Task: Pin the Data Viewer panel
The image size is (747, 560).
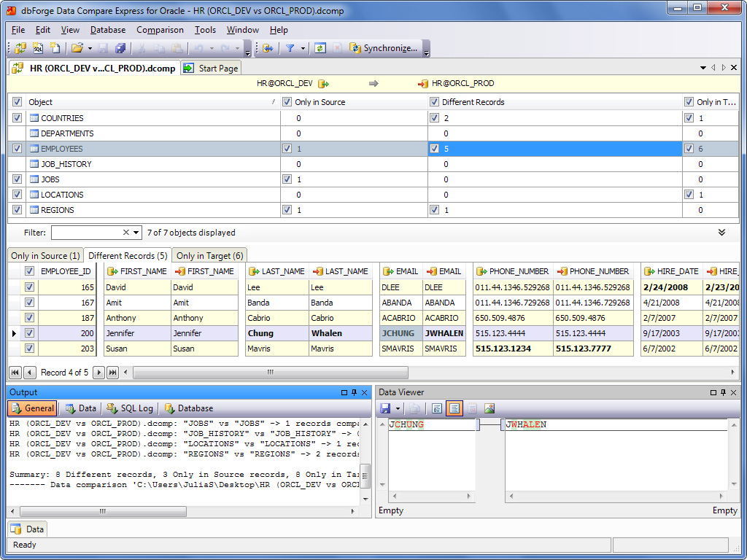Action: 723,392
